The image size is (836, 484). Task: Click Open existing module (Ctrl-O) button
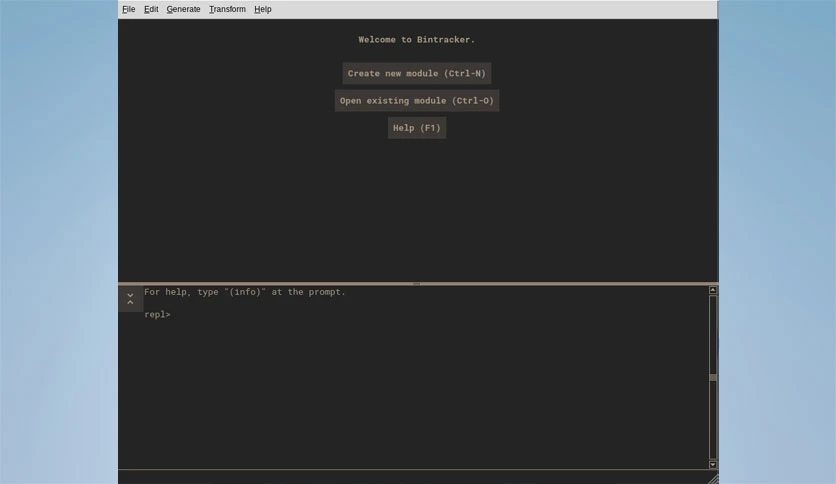(417, 101)
